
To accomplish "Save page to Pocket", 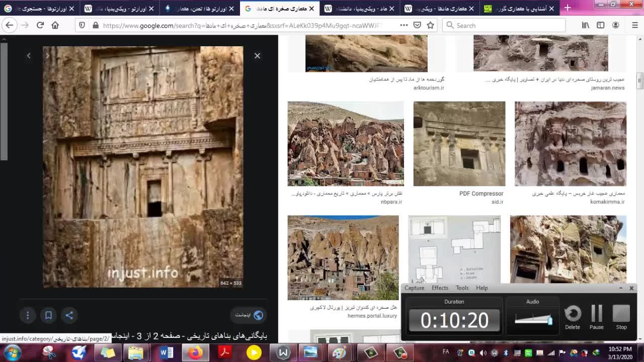I will [417, 25].
